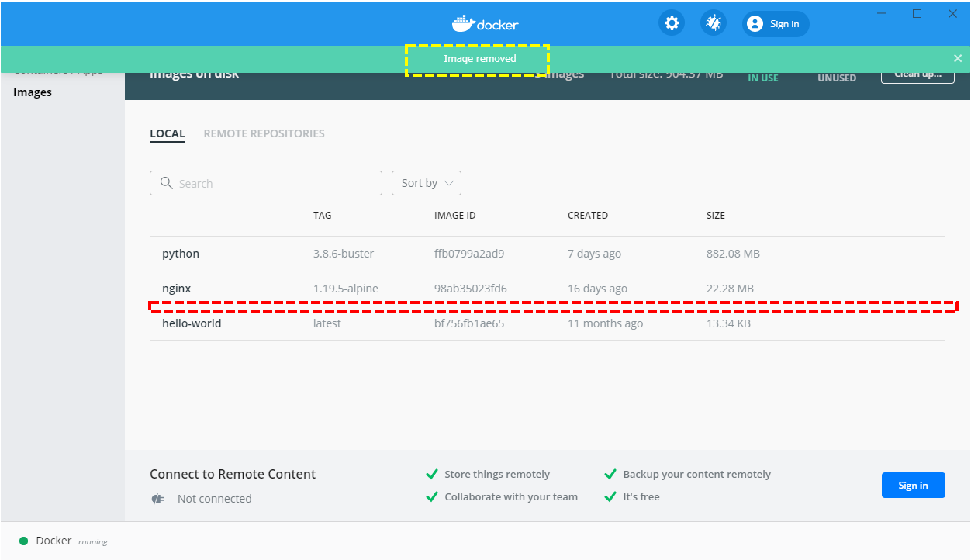Click the Not connected status text
The width and height of the screenshot is (971, 560).
[215, 499]
